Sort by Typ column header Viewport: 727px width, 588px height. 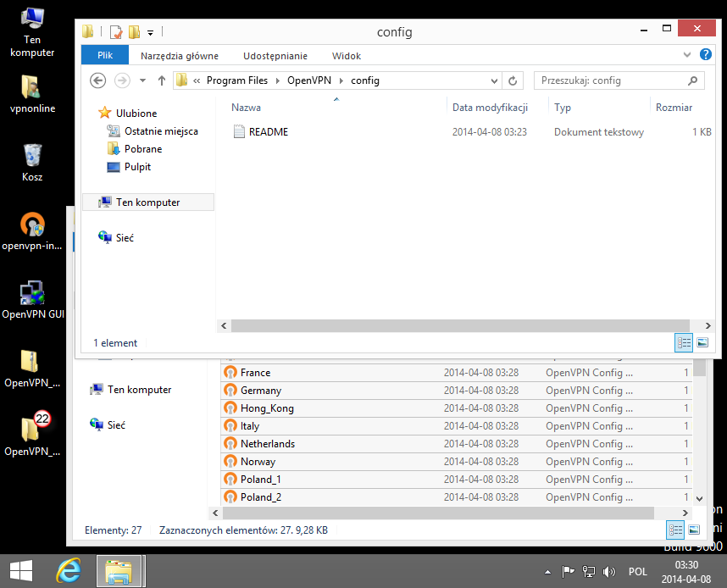click(x=563, y=108)
